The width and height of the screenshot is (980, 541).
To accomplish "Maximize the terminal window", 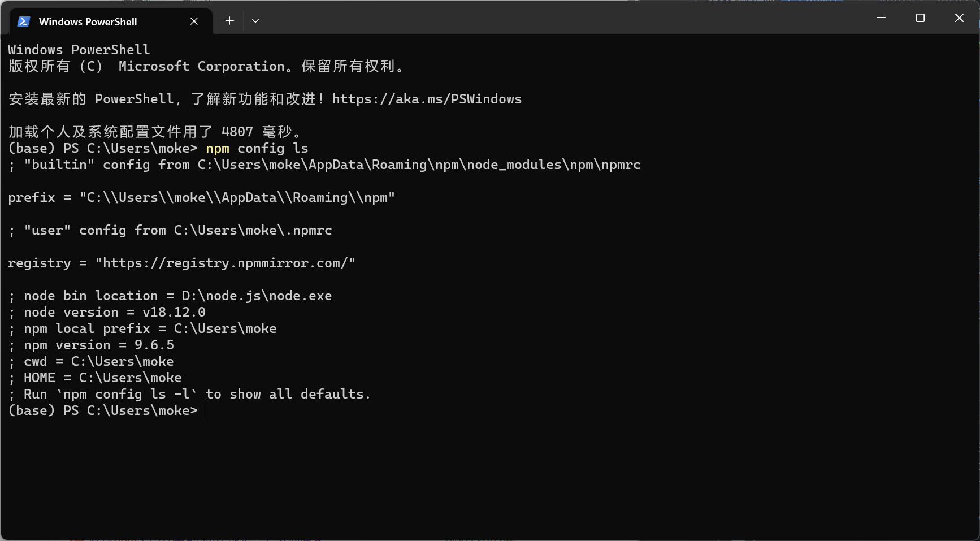I will [x=920, y=18].
